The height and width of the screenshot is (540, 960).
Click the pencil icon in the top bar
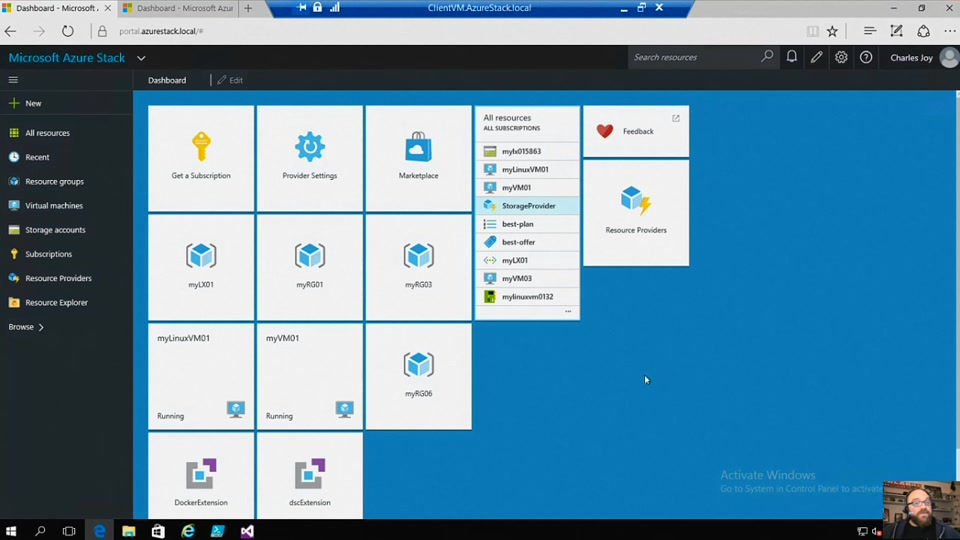coord(816,57)
